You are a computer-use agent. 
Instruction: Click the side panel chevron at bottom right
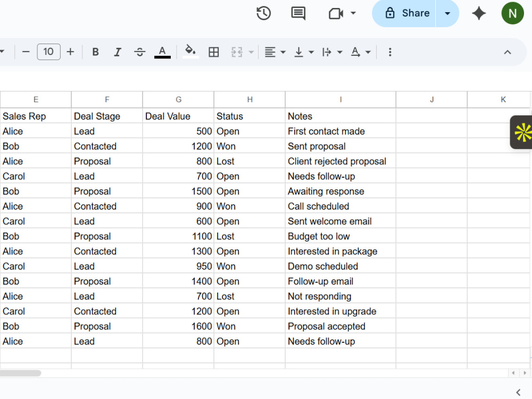coord(518,393)
